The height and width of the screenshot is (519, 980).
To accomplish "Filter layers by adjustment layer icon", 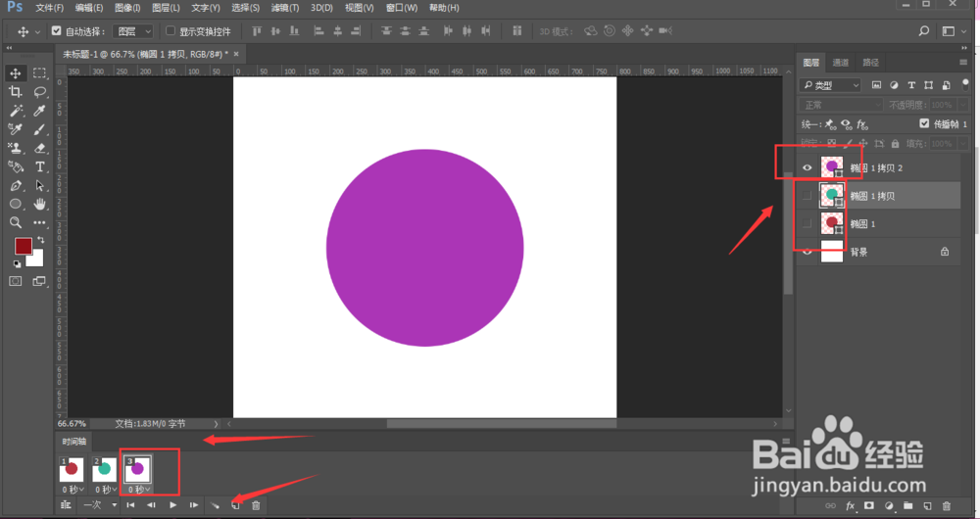I will click(x=894, y=85).
